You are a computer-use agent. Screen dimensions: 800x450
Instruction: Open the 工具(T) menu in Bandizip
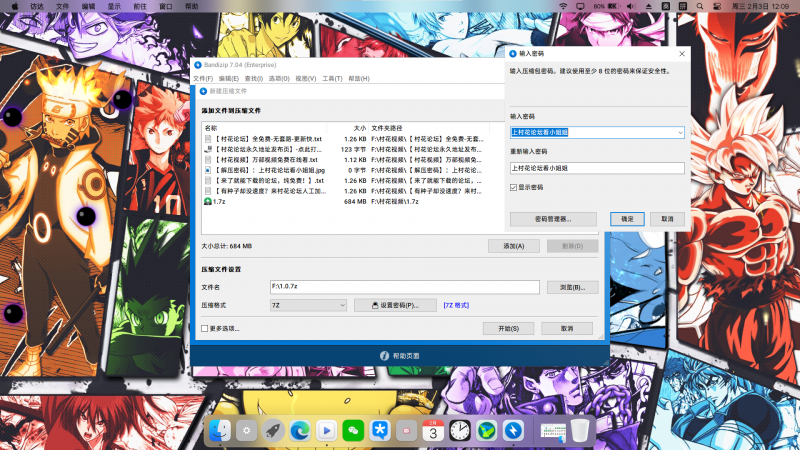click(x=332, y=78)
